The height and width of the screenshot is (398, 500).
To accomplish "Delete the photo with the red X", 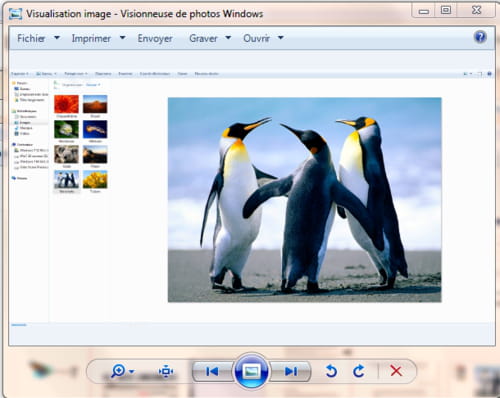I will 396,371.
